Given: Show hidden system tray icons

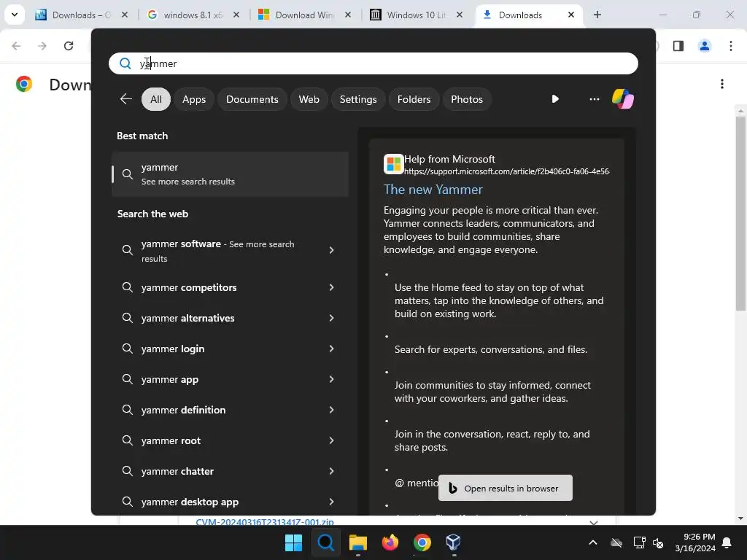Looking at the screenshot, I should pyautogui.click(x=593, y=542).
